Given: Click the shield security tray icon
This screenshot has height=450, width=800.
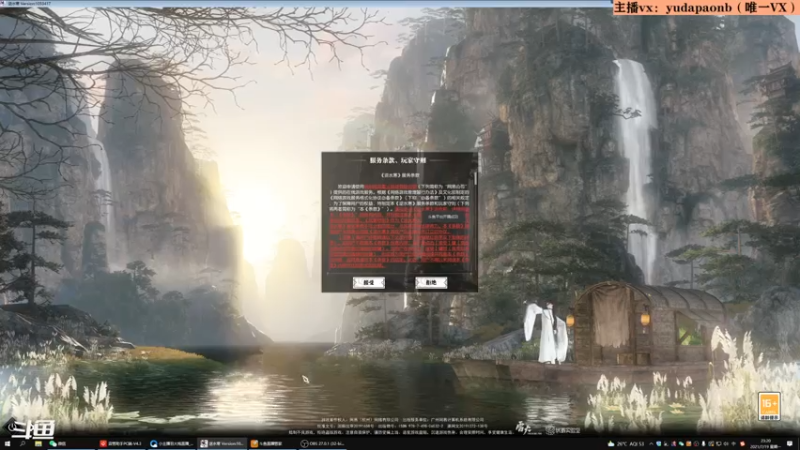Looking at the screenshot, I should [658, 444].
